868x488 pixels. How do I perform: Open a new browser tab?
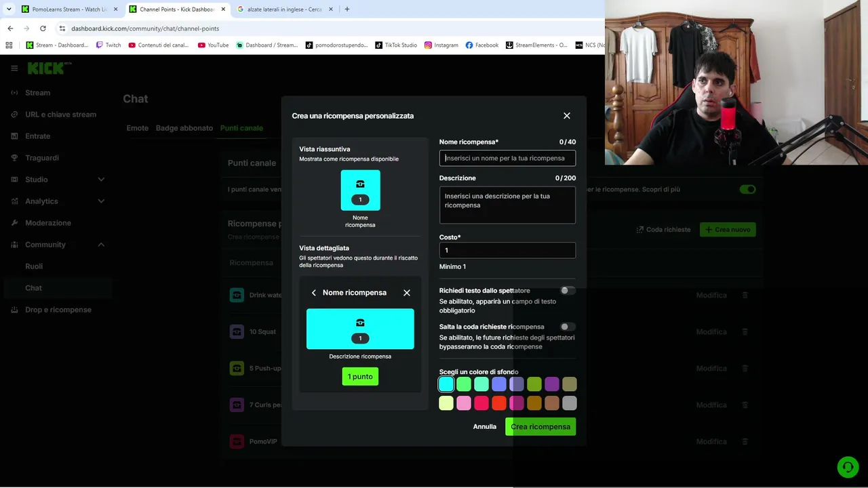point(347,9)
